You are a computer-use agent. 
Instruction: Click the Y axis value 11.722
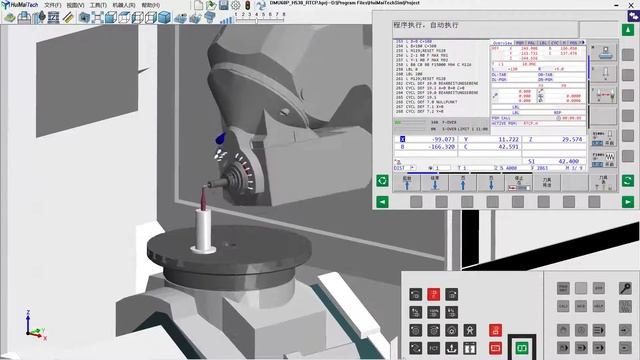point(509,139)
